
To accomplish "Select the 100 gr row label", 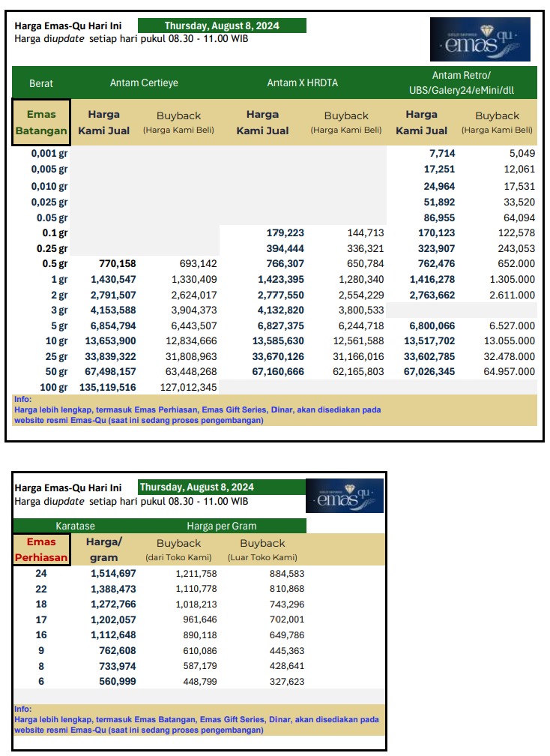I will click(x=54, y=387).
